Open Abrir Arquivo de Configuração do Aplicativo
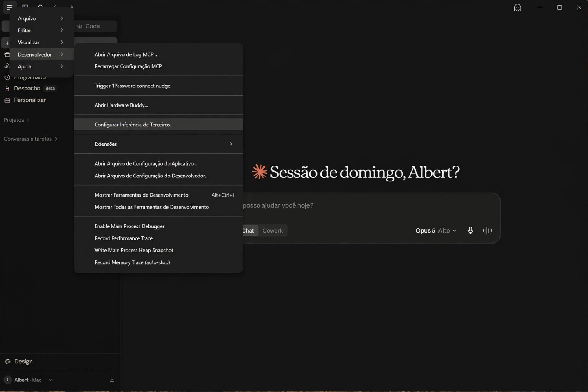 tap(158, 163)
